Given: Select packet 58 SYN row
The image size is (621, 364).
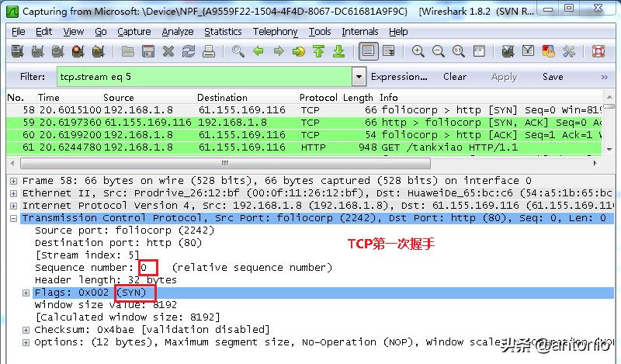Looking at the screenshot, I should click(x=304, y=109).
